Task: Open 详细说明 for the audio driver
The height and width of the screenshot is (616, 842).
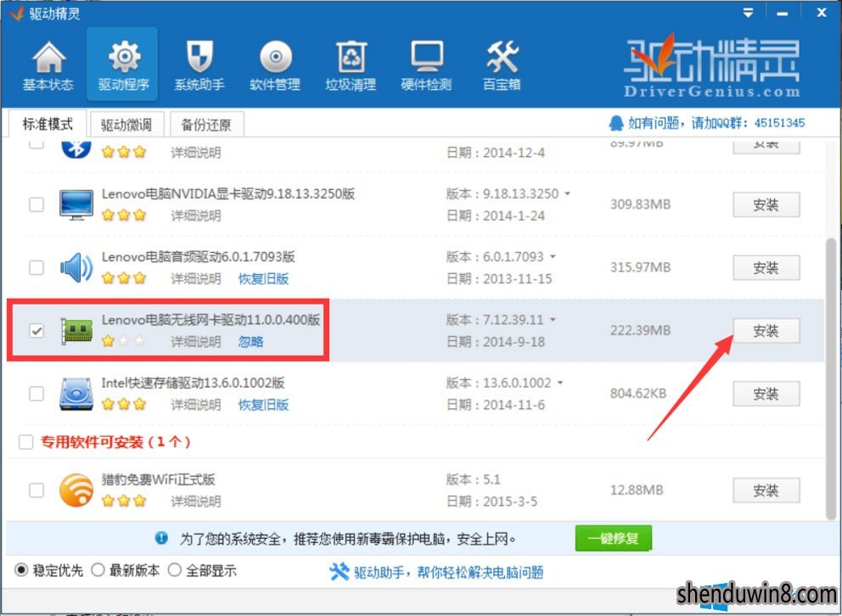Action: tap(196, 278)
